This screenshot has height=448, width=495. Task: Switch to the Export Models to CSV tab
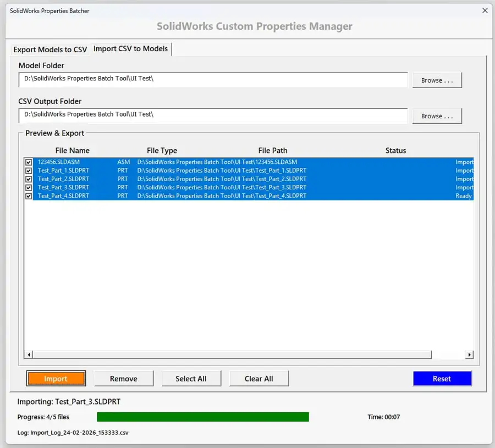[50, 49]
